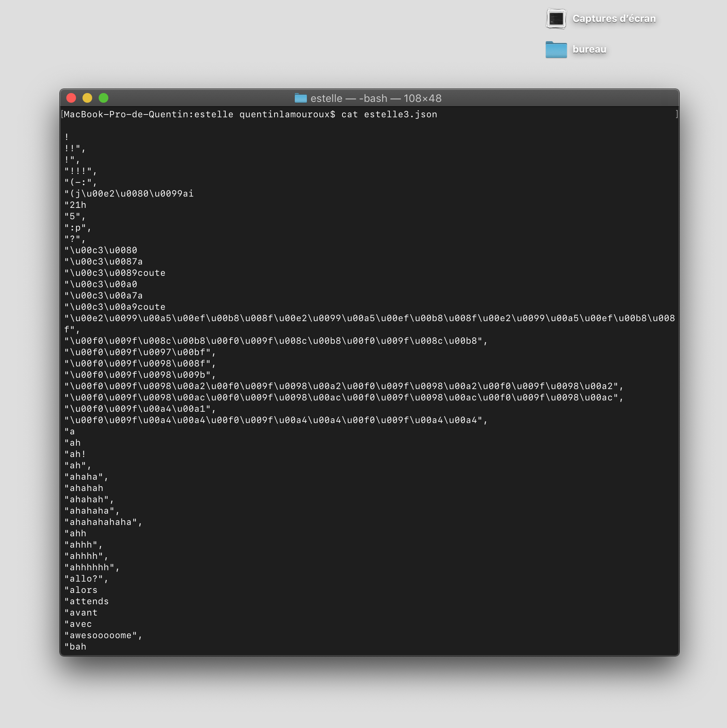The image size is (727, 728).
Task: Click the line '"\u00f0\u009f\u0098\u008f",'
Action: click(140, 364)
